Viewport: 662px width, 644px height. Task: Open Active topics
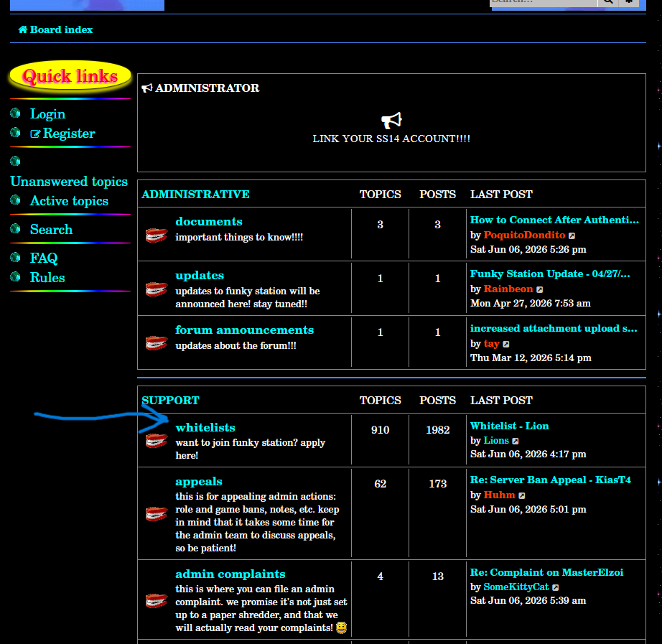[69, 200]
